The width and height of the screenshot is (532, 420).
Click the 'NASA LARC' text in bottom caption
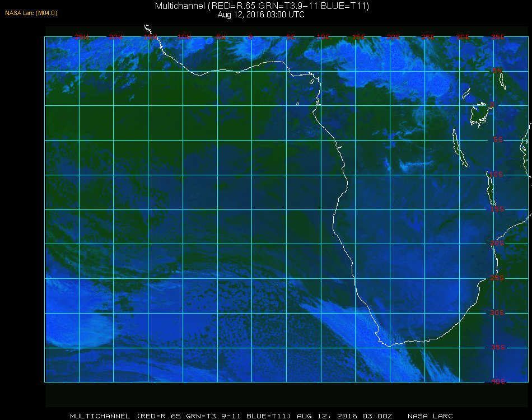point(430,416)
